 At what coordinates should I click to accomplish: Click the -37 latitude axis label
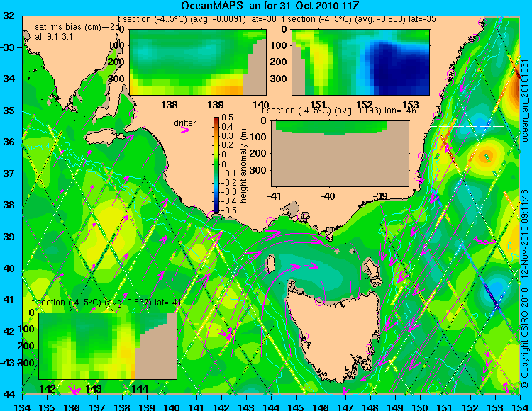pyautogui.click(x=7, y=174)
